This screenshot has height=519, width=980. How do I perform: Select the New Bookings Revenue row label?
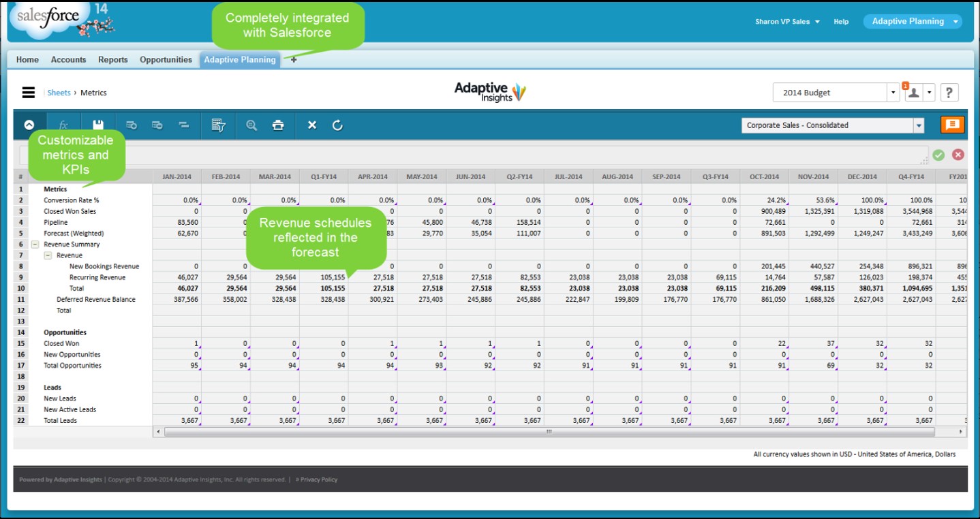(x=104, y=266)
